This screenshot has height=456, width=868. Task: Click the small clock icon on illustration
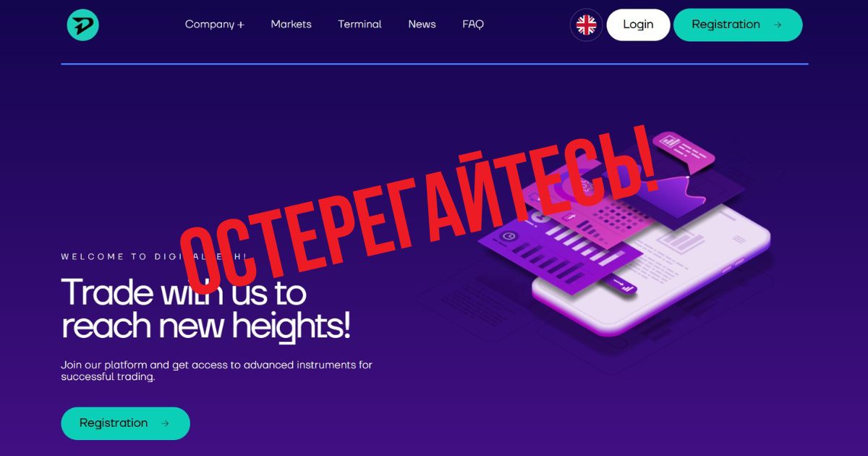(509, 236)
